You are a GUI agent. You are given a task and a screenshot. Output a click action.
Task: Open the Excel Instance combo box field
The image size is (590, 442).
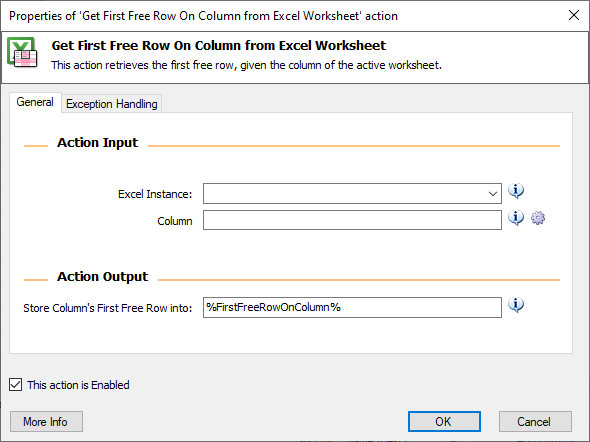pyautogui.click(x=352, y=194)
